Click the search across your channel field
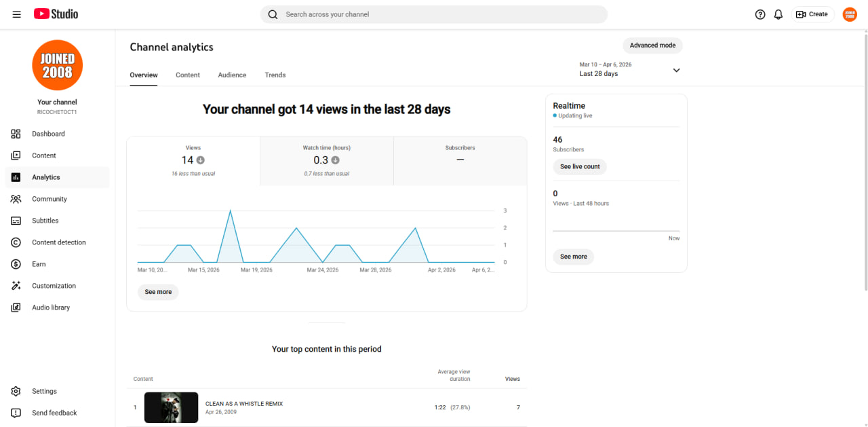The width and height of the screenshot is (868, 427). pos(434,14)
